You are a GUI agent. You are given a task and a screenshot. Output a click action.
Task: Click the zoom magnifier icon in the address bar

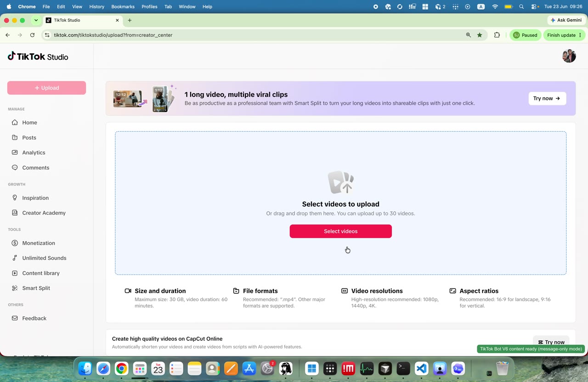(468, 35)
